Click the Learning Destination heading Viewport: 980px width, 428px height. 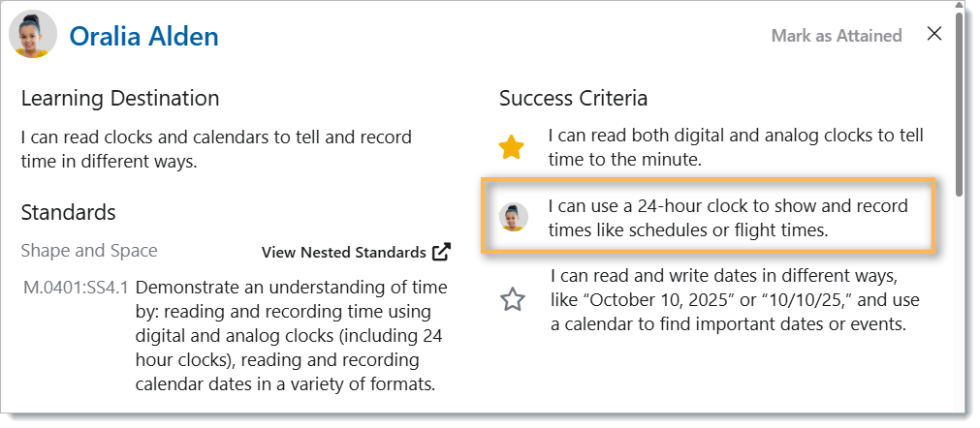point(120,98)
